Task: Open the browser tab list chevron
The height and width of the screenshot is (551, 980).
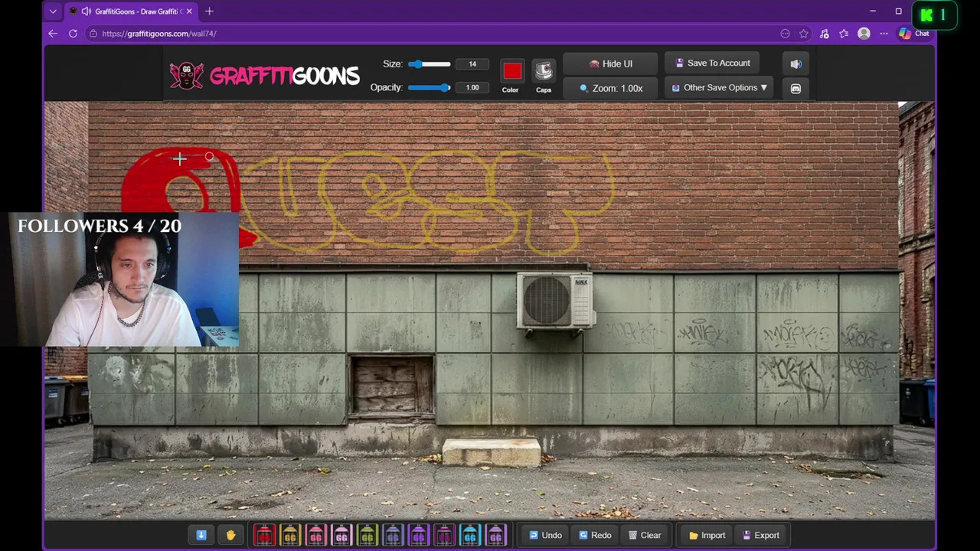Action: [52, 11]
